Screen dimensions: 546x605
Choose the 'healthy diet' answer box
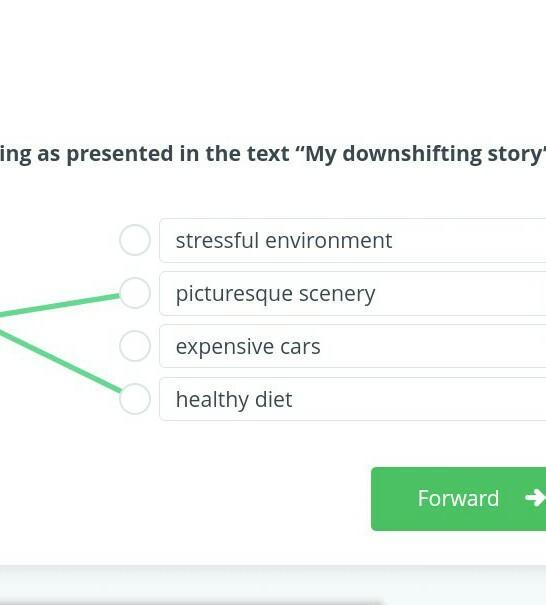tap(353, 399)
